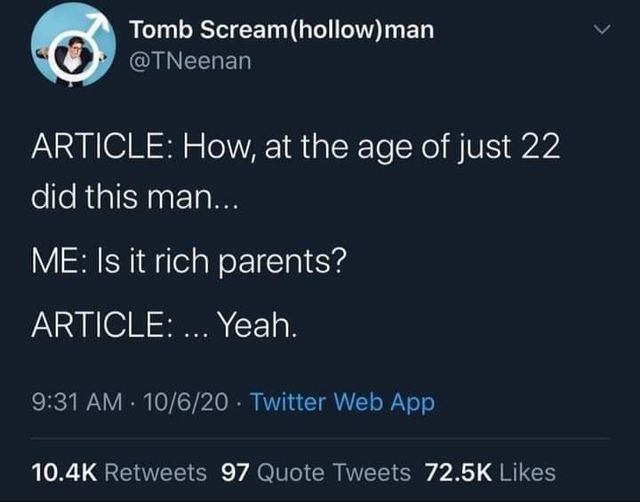Click the word "Likes" in the stats row

coord(528,471)
